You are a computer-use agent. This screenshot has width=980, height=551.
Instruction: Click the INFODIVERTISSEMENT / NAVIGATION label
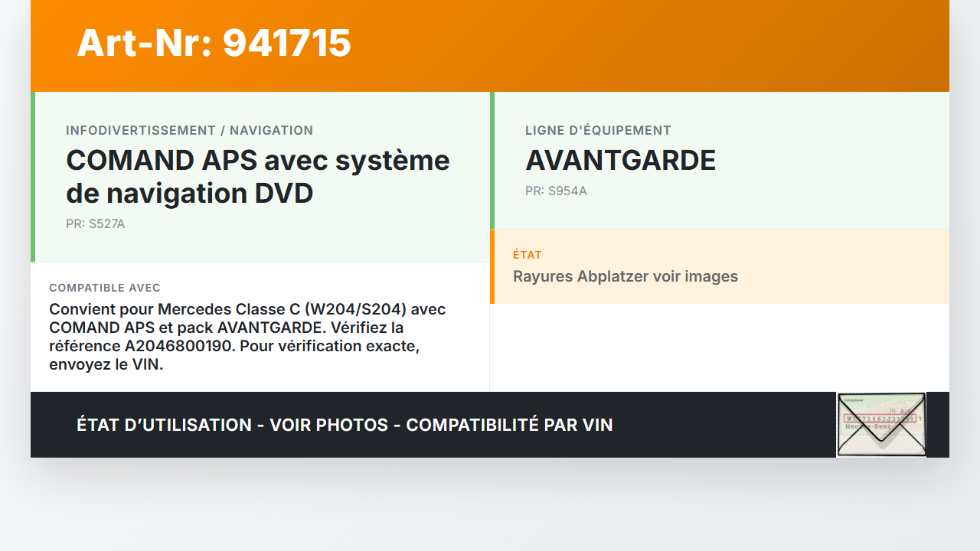[x=189, y=131]
